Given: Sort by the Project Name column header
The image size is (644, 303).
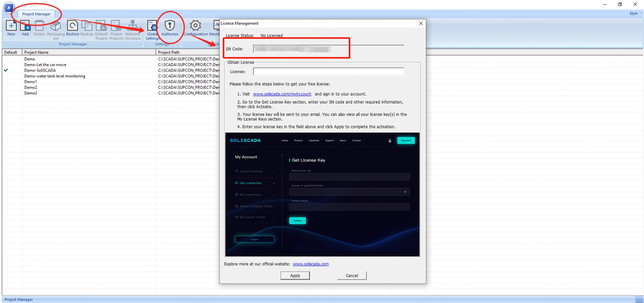Looking at the screenshot, I should [89, 52].
